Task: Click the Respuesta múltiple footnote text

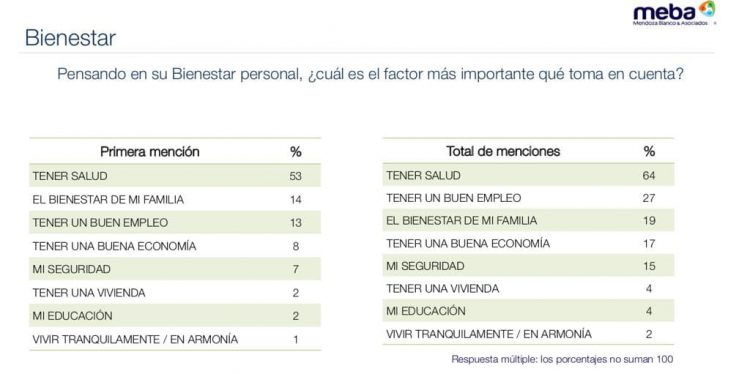Action: tap(562, 359)
